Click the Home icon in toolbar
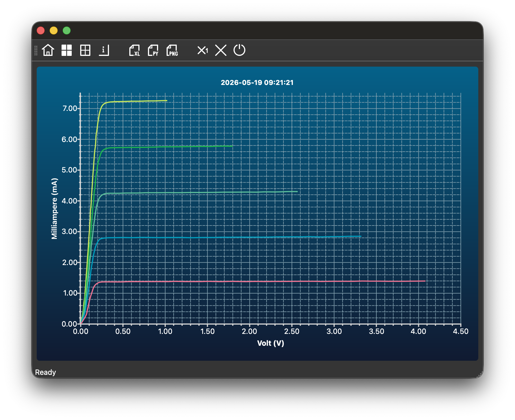 pyautogui.click(x=48, y=50)
